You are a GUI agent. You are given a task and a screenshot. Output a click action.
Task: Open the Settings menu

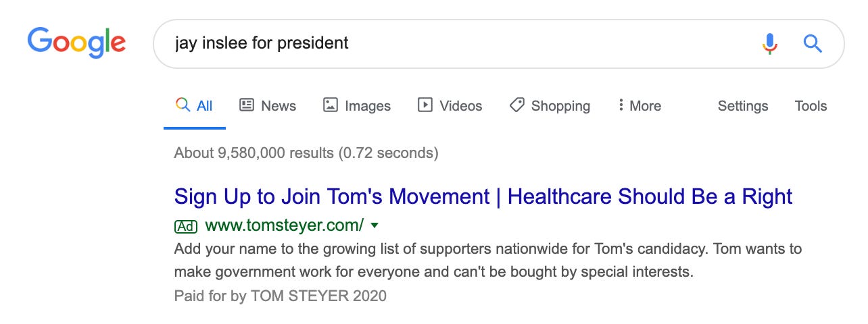click(x=743, y=106)
